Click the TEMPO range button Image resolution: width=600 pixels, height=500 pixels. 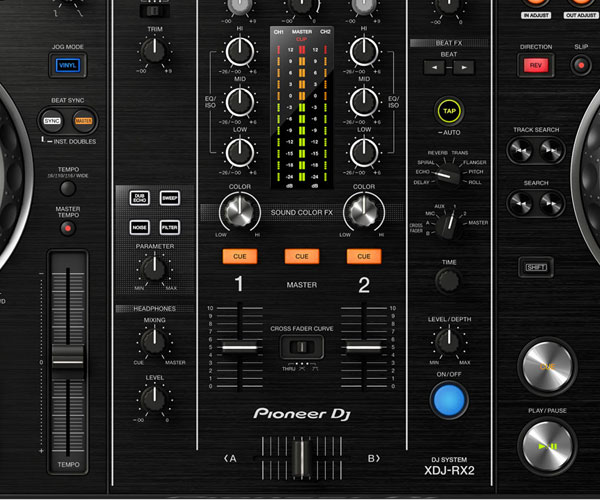[x=68, y=189]
